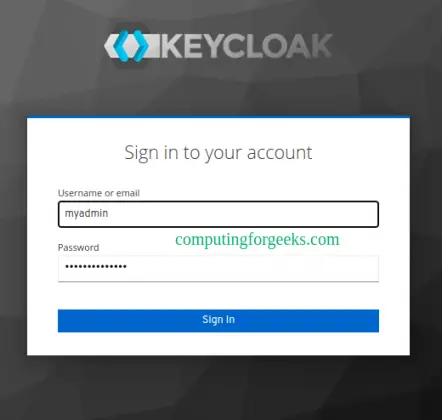This screenshot has height=420, width=442.
Task: Click the white space between the password field and Sign In
Action: click(218, 296)
